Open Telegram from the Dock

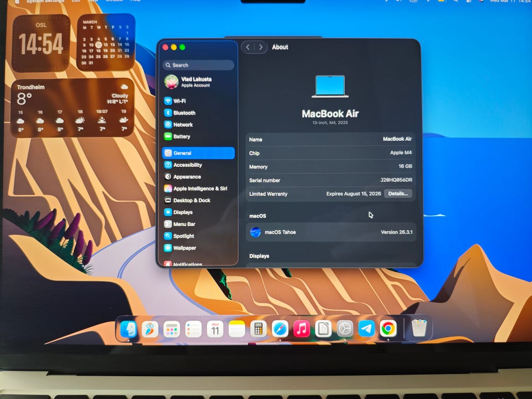point(366,329)
